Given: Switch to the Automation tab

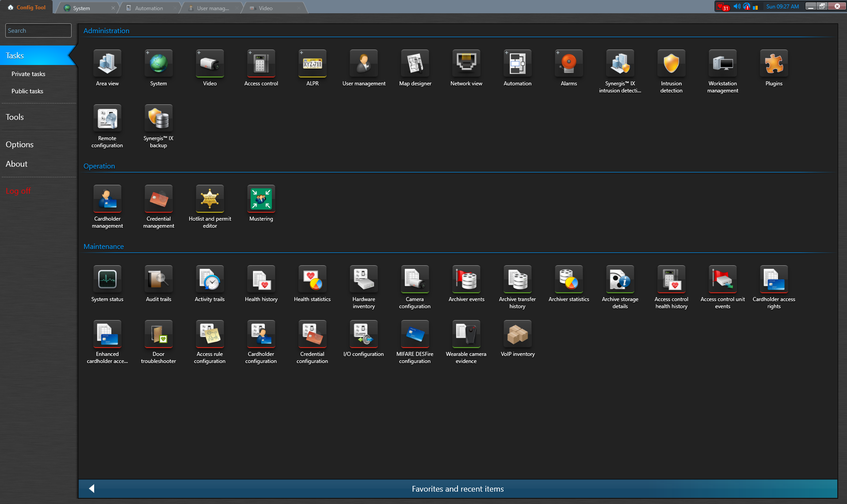Looking at the screenshot, I should [149, 8].
